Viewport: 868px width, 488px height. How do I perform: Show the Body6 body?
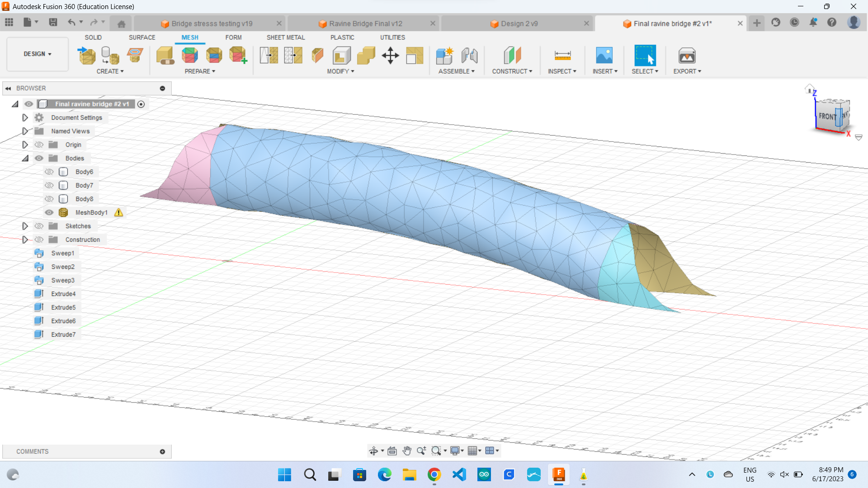click(x=49, y=172)
